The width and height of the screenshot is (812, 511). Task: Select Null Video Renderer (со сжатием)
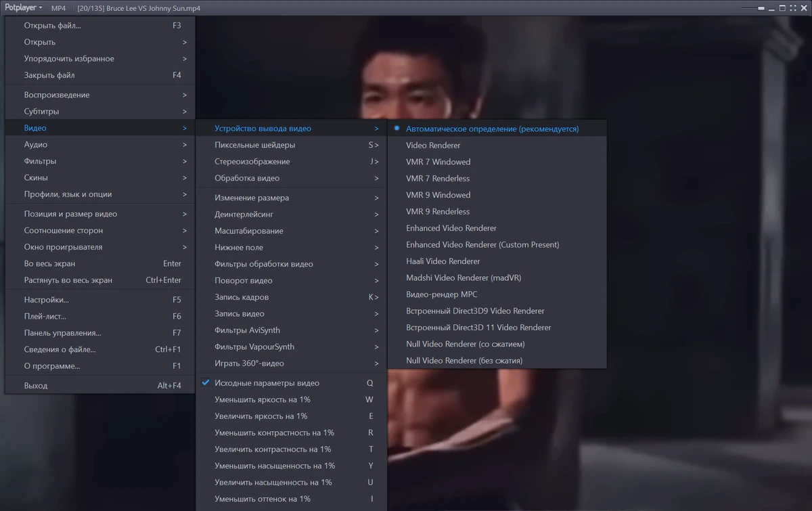pos(497,344)
